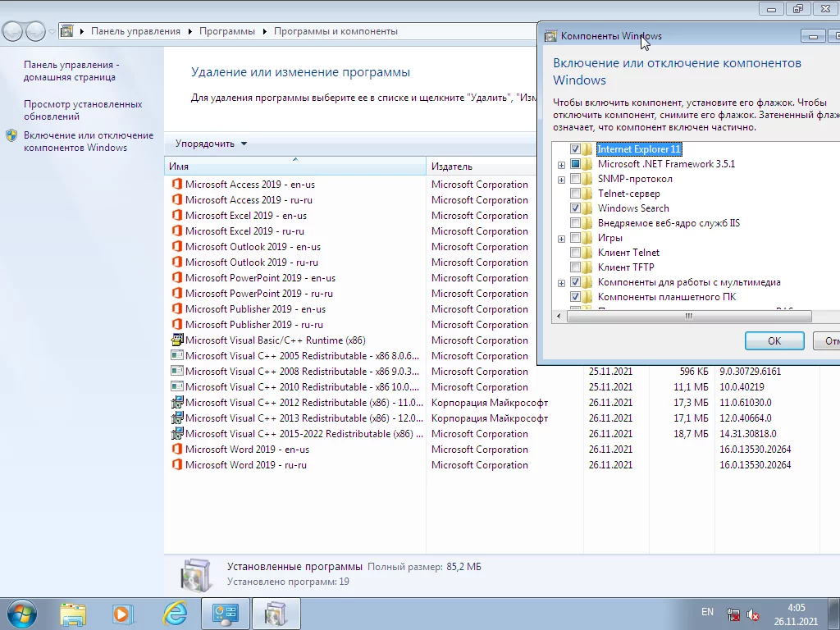Click the components list horizontal scrollbar thumb
Screen dimensions: 840x630
point(689,316)
